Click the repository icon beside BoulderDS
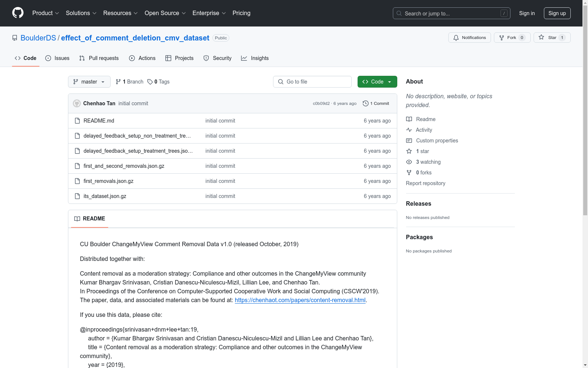The height and width of the screenshot is (368, 588). click(15, 38)
